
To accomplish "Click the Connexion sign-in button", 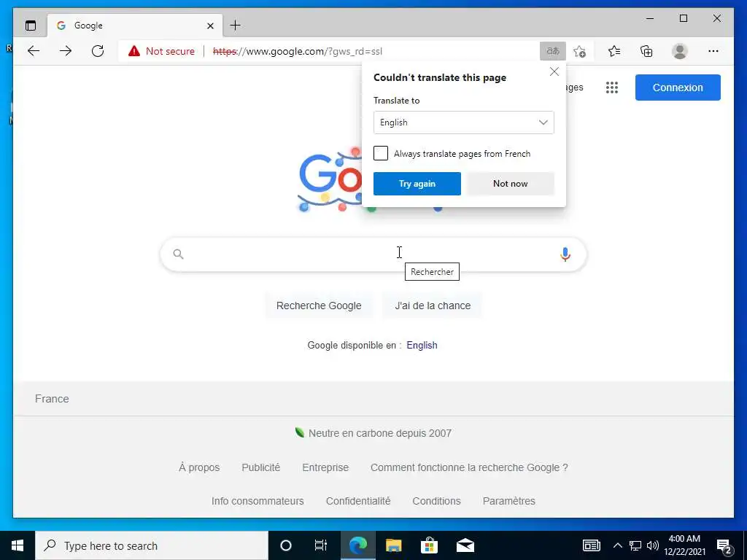I will pos(678,87).
